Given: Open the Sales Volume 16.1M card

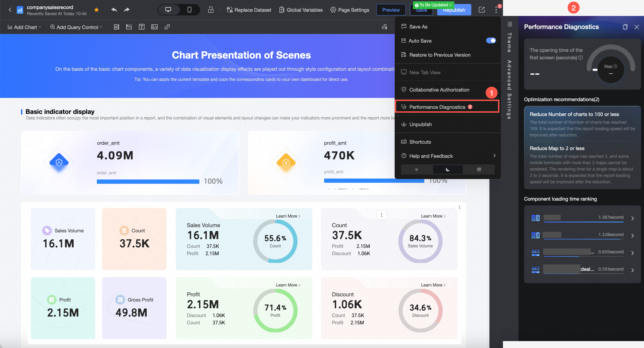Looking at the screenshot, I should point(63,239).
